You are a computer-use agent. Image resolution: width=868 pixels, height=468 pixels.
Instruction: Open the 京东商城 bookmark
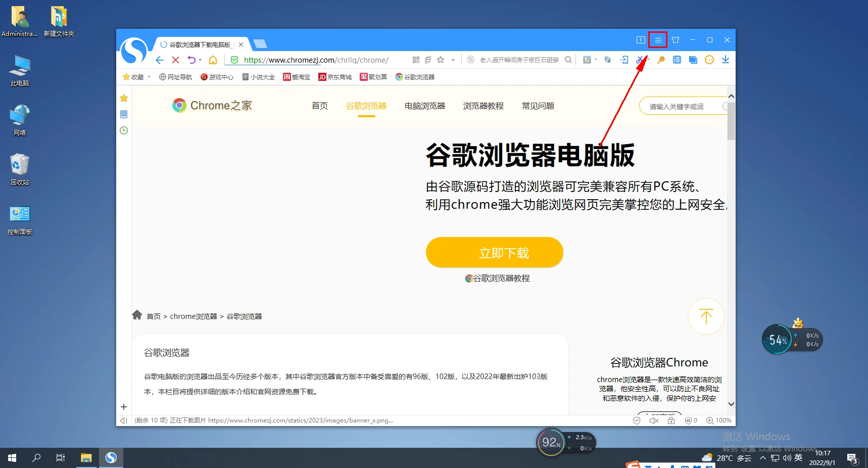click(x=335, y=77)
